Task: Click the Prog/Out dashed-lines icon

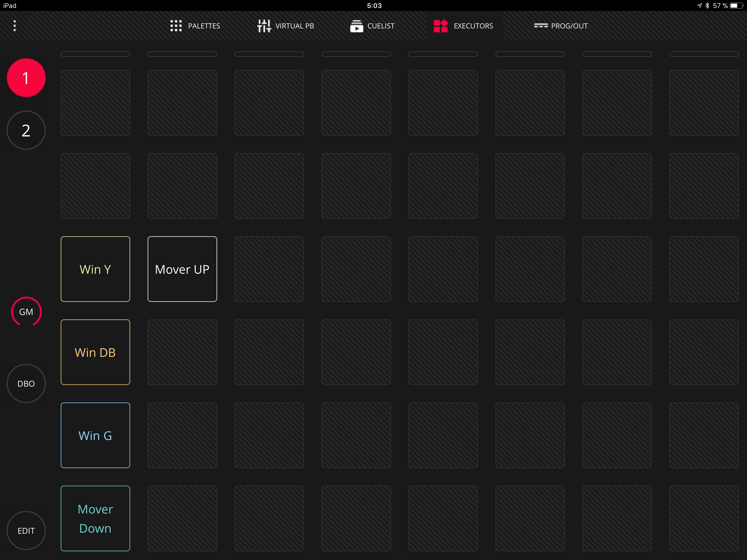Action: click(x=540, y=26)
